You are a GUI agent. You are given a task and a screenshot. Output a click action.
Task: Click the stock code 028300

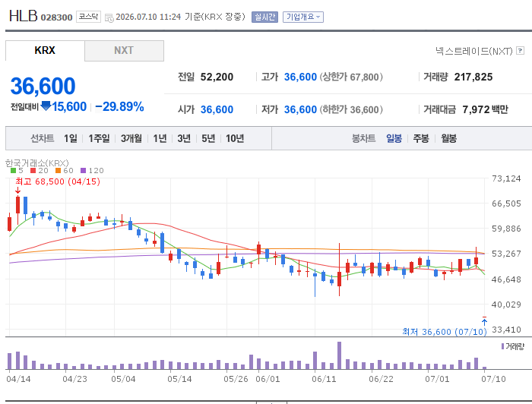[57, 17]
